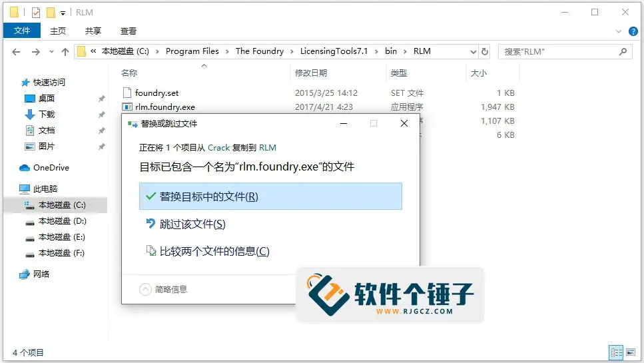644x363 pixels.
Task: Switch to the 共享 ribbon tab
Action: (x=93, y=31)
